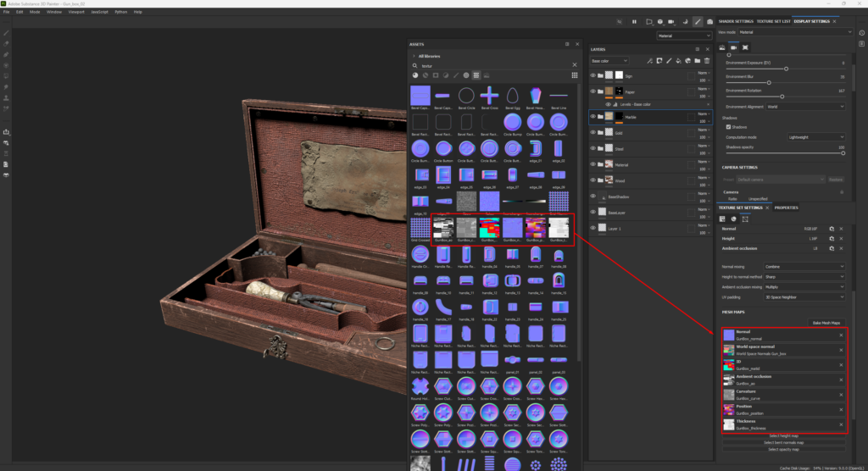Viewport: 868px width, 471px height.
Task: Switch to the Shader Settings tab
Action: (x=735, y=21)
